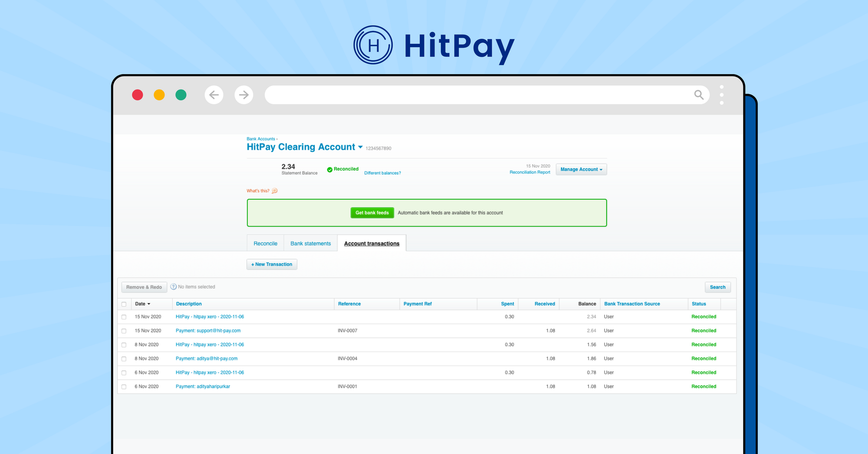Click the green check icon beside Reconciled

point(330,170)
